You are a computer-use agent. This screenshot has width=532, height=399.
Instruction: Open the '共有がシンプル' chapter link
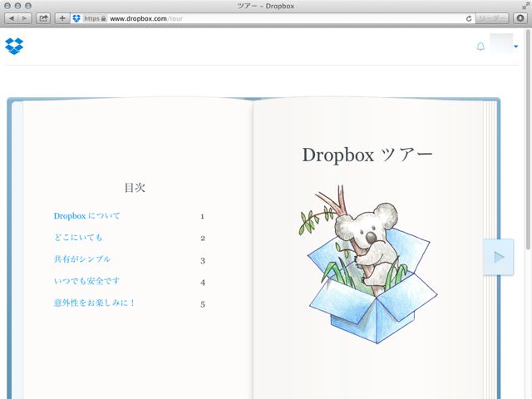point(82,259)
